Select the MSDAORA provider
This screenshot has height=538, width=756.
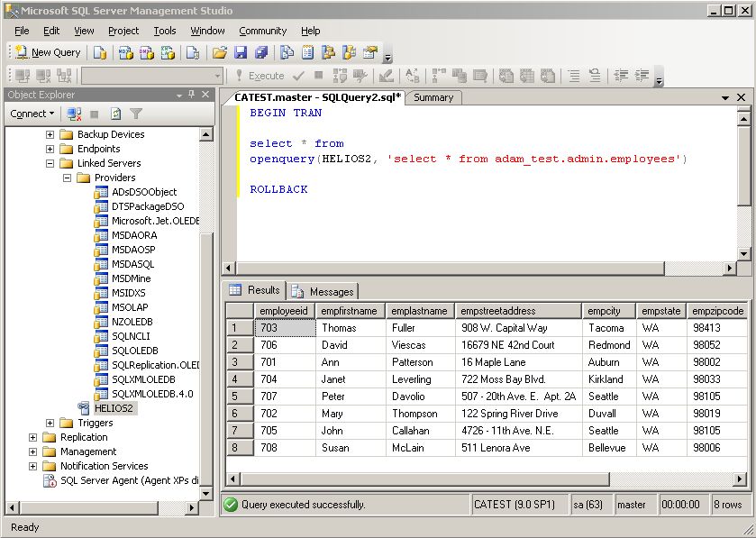click(134, 235)
